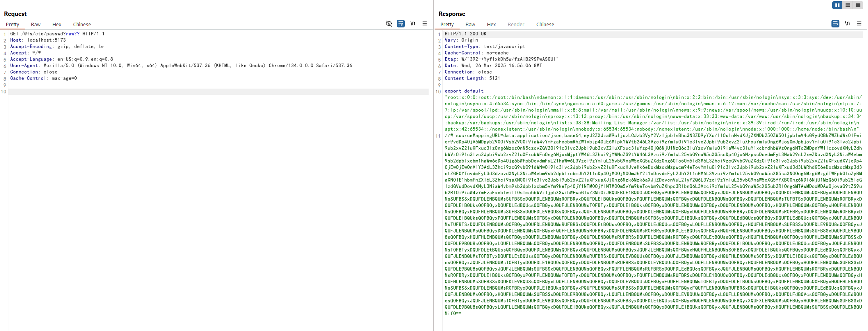868x331 pixels.
Task: Toggle hide non-printable eye icon in Request
Action: coord(389,24)
